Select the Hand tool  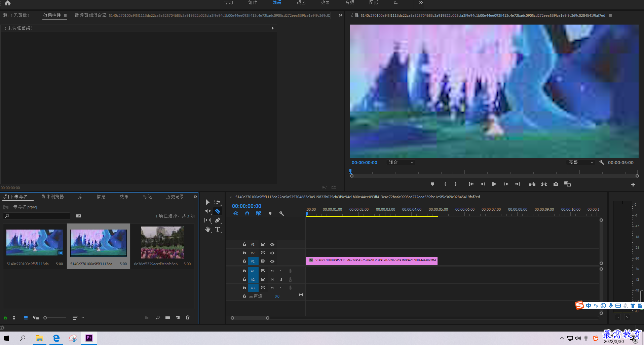208,230
